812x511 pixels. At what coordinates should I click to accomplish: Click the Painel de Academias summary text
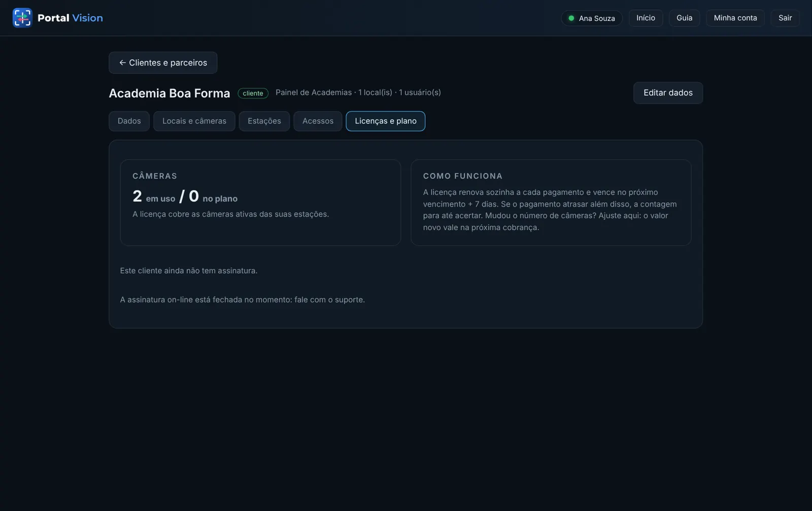pyautogui.click(x=358, y=92)
